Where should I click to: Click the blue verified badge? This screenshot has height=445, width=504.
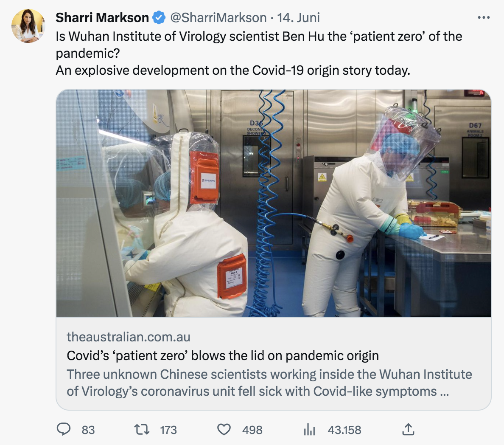click(159, 18)
